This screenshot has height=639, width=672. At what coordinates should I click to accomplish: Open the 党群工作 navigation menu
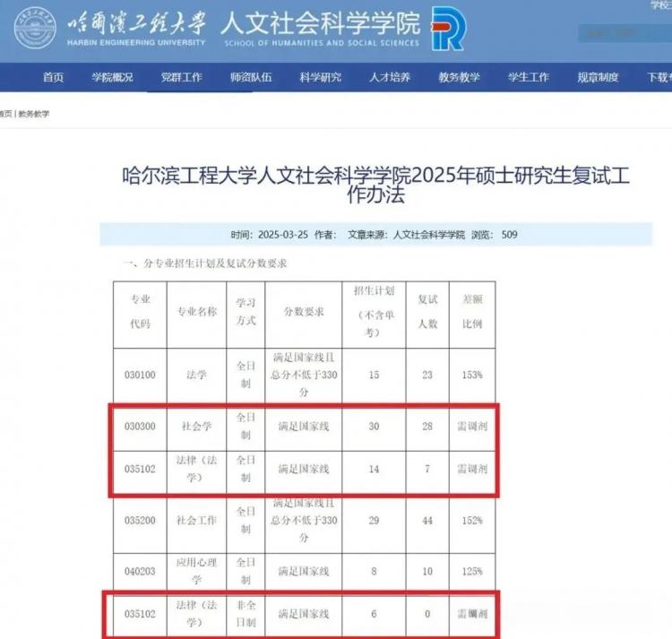click(x=182, y=77)
